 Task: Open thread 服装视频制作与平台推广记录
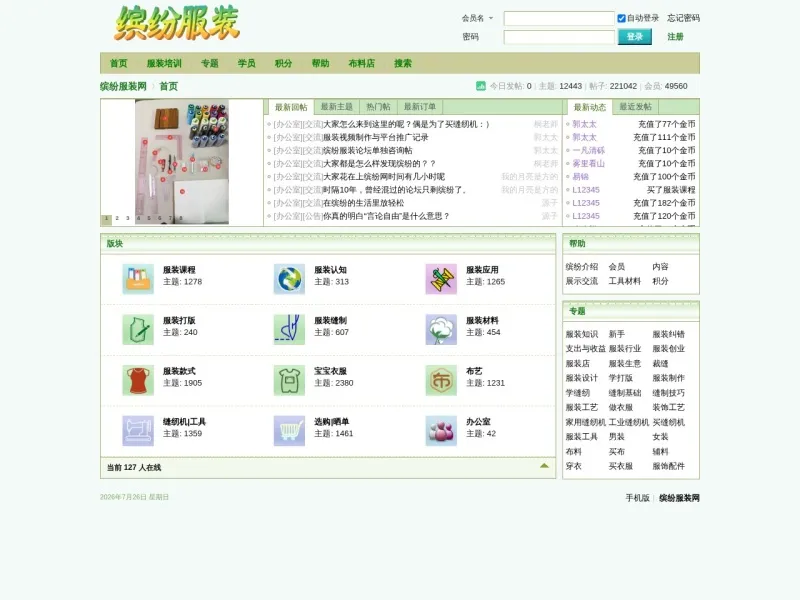[376, 137]
